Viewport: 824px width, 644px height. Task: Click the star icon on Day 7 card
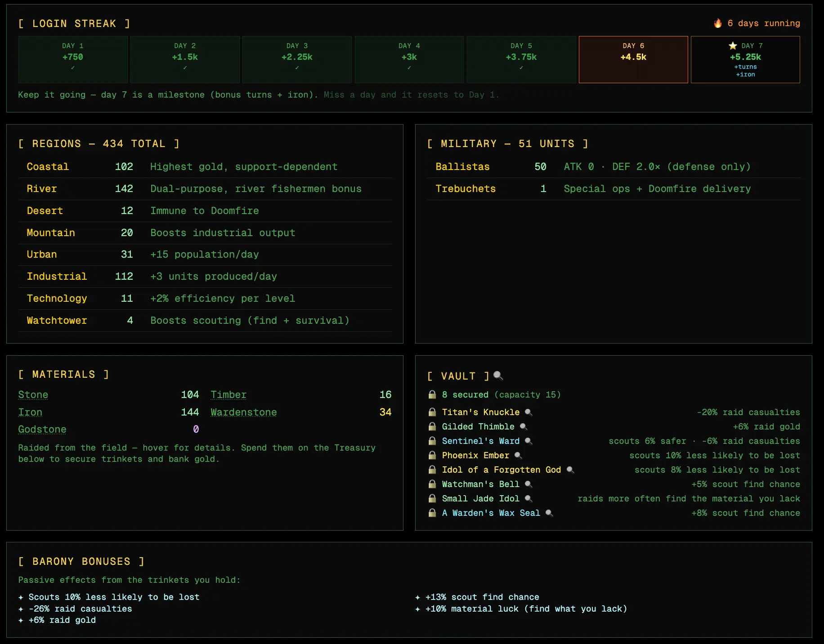[x=733, y=45]
